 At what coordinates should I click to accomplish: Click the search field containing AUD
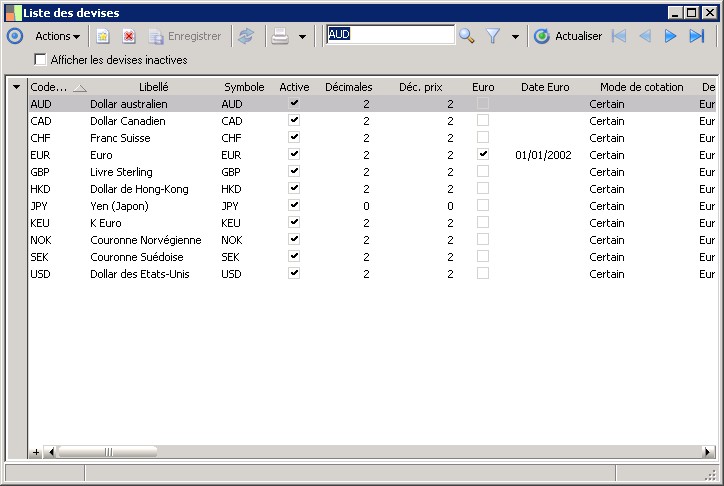(390, 35)
